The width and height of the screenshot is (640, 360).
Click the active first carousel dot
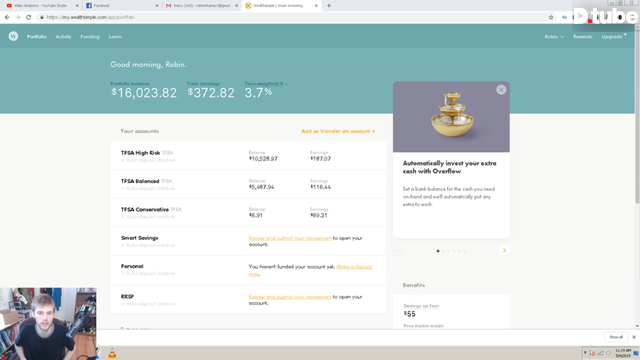tap(438, 251)
